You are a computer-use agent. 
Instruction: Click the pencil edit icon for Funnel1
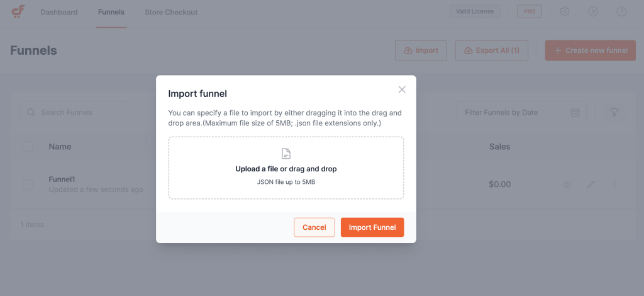pos(591,185)
